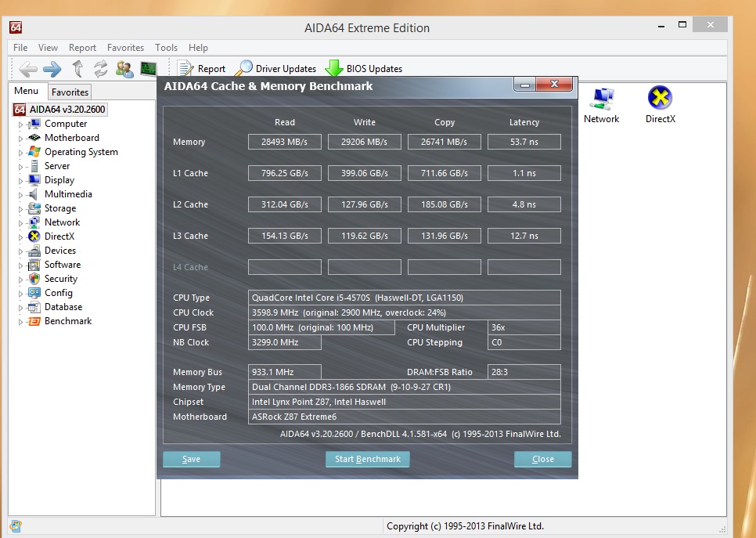Click the Save button
Screen dimensions: 756x538
tap(192, 460)
